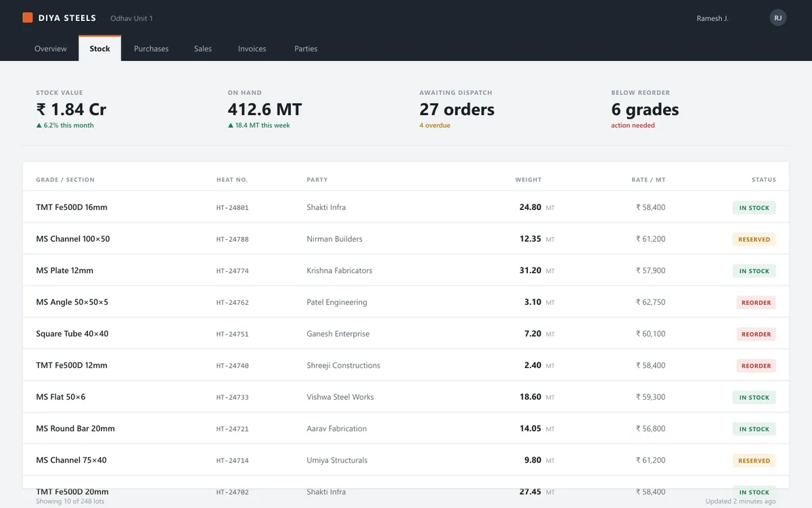The width and height of the screenshot is (812, 508).
Task: Click the Grade / Section column header
Action: [x=65, y=179]
